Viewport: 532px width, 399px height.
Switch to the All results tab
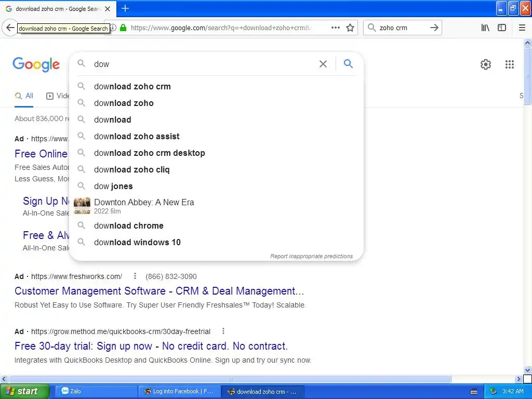coord(24,96)
